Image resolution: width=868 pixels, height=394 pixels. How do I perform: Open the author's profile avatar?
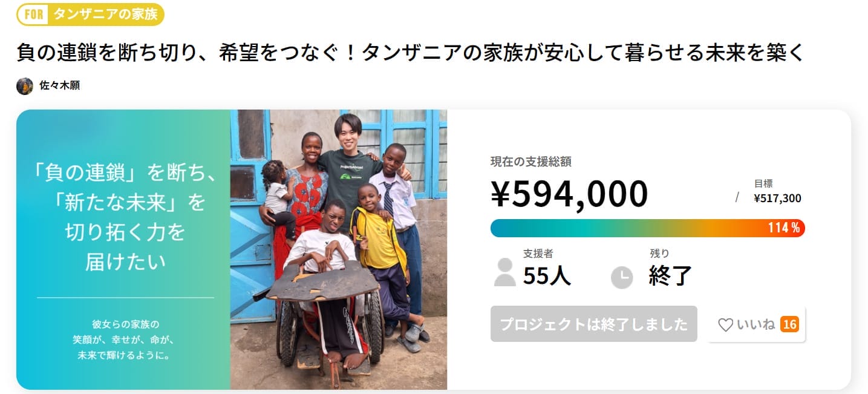tap(25, 86)
